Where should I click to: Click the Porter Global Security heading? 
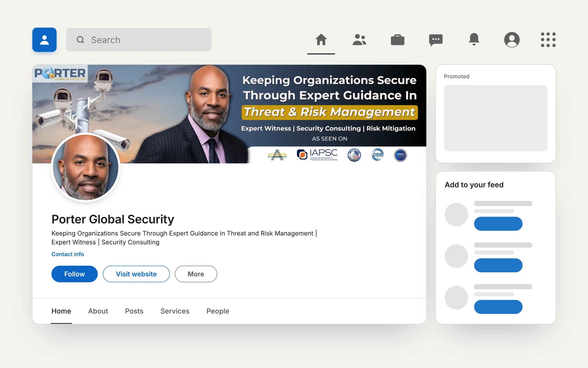click(x=113, y=219)
